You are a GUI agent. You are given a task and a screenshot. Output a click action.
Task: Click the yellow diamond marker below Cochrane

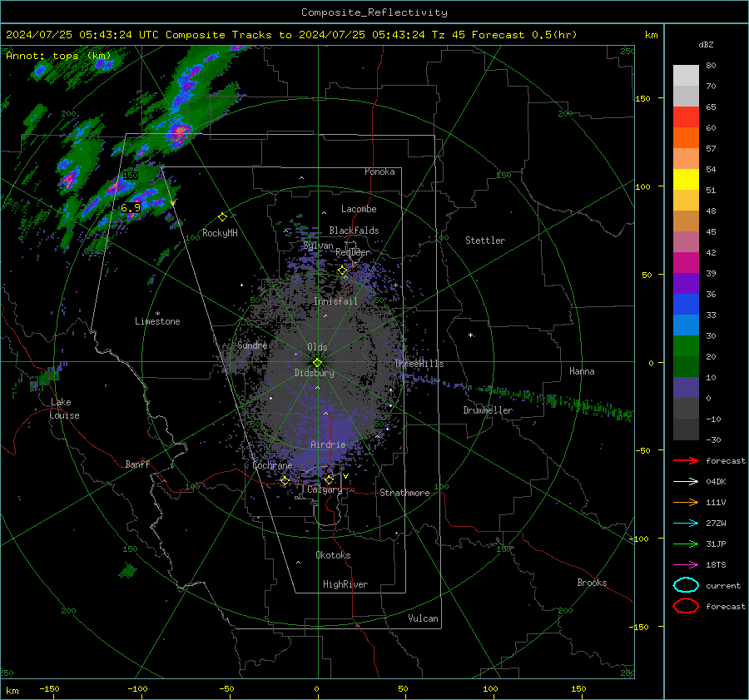click(x=285, y=480)
